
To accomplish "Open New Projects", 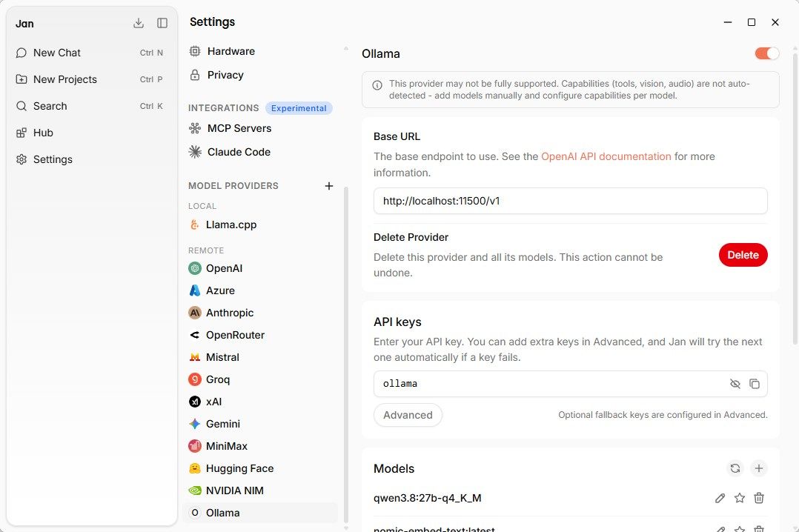I will pos(92,79).
